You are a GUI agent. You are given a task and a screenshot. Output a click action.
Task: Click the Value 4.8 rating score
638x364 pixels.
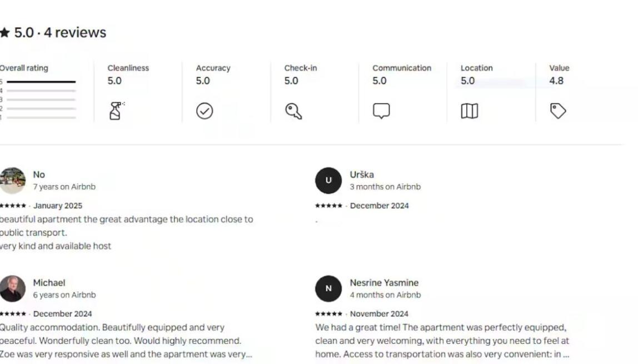pos(556,81)
